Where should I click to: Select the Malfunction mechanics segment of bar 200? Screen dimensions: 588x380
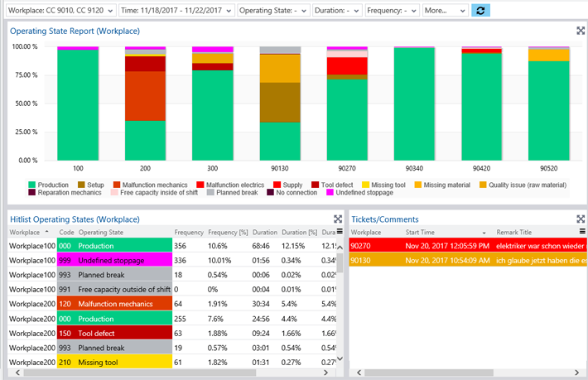tap(145, 96)
